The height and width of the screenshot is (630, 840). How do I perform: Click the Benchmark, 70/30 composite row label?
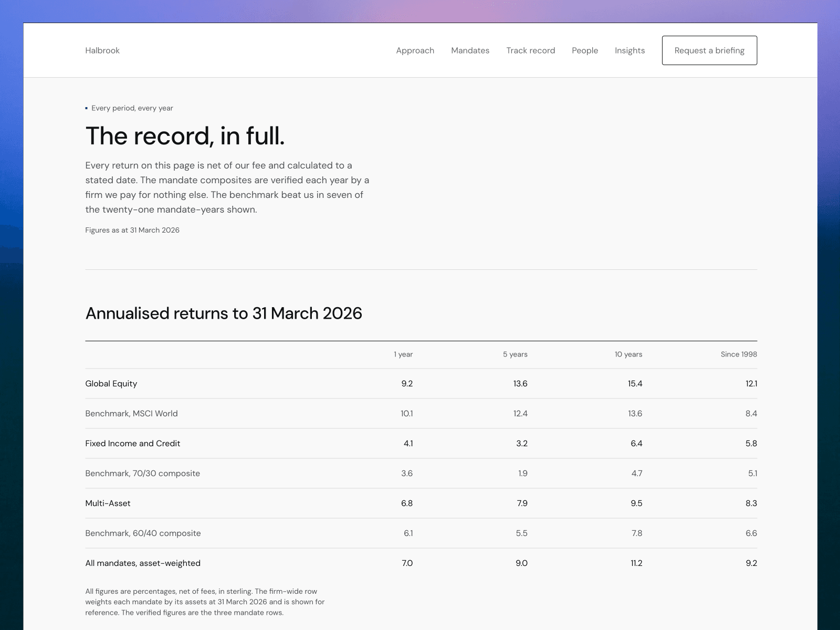click(142, 474)
